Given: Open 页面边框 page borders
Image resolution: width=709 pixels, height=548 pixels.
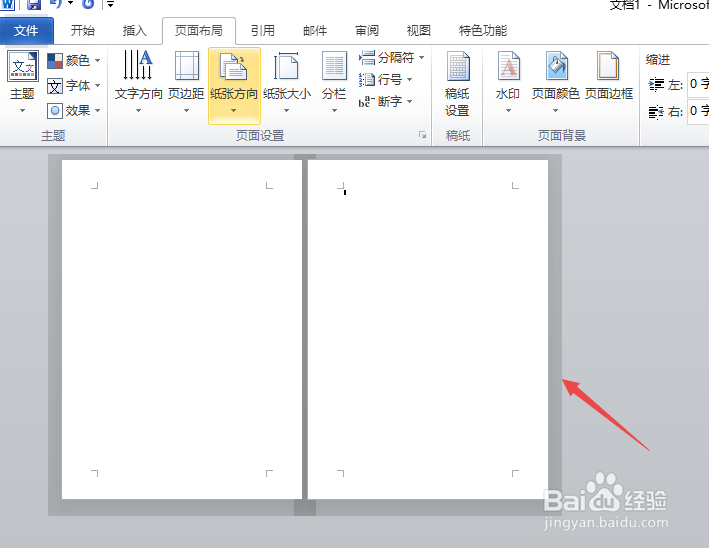Looking at the screenshot, I should point(608,76).
